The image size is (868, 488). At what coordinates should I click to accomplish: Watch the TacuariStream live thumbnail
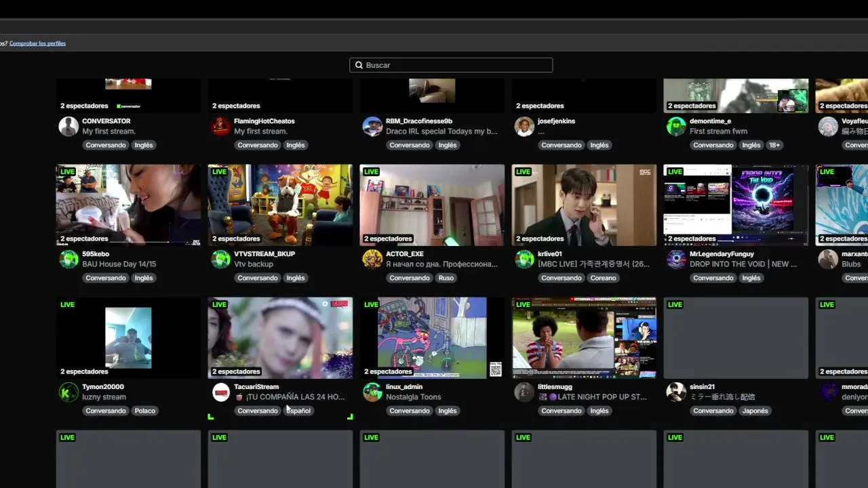click(280, 338)
